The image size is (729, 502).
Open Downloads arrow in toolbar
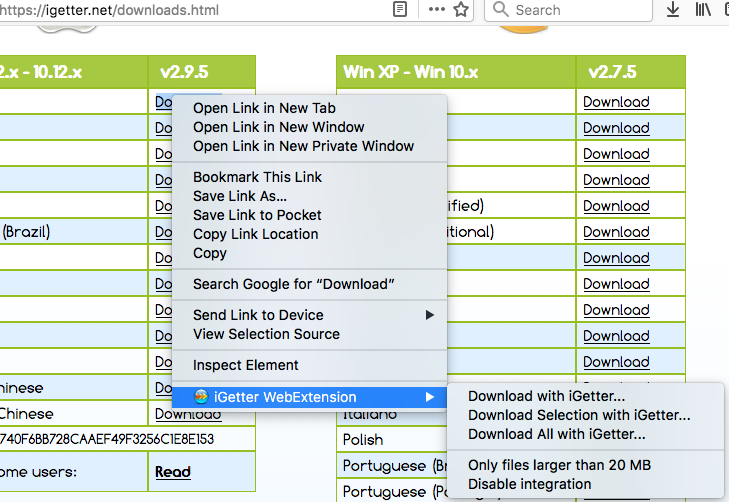(x=673, y=9)
